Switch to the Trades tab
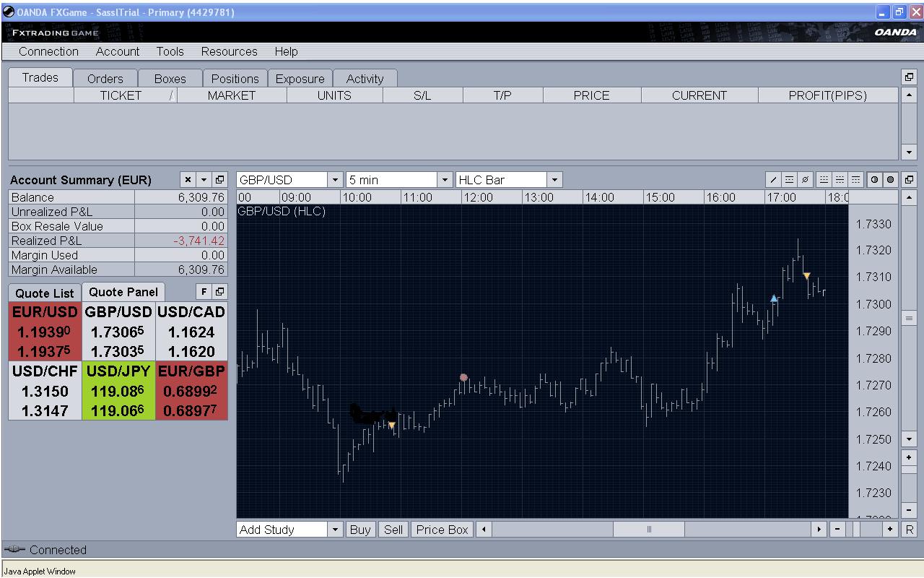 click(x=40, y=77)
